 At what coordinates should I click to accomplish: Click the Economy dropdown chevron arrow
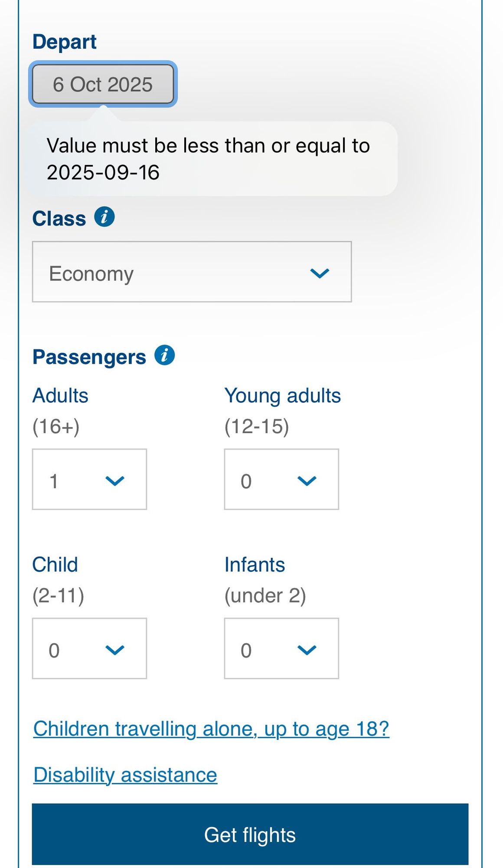click(x=320, y=273)
